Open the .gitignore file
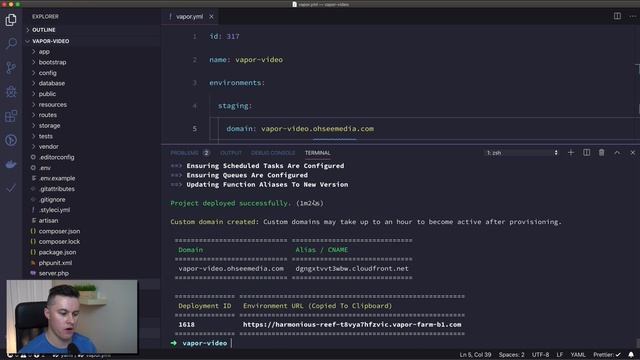The height and width of the screenshot is (360, 640). pos(52,200)
